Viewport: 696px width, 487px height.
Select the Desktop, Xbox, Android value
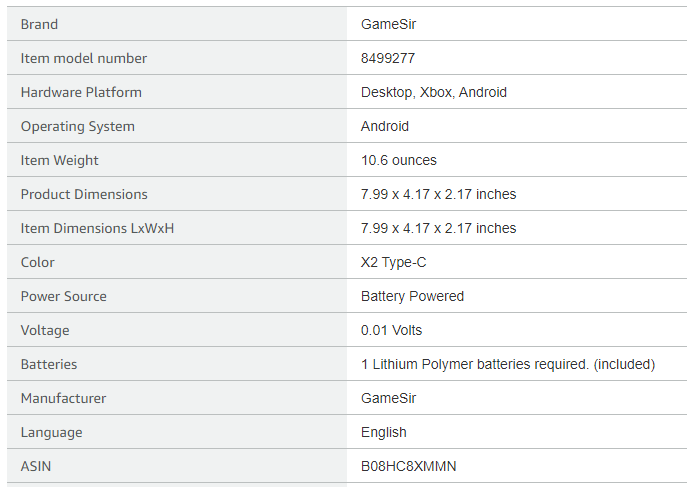(433, 92)
